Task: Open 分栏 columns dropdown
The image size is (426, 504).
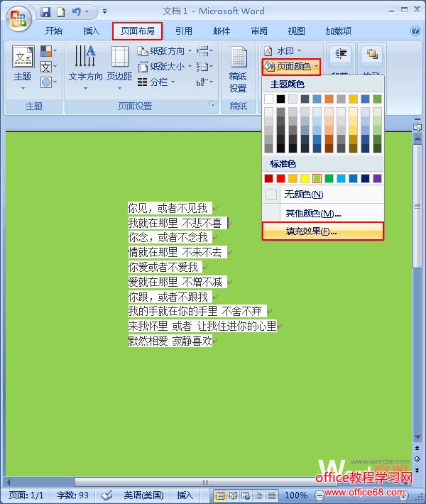Action: (156, 82)
